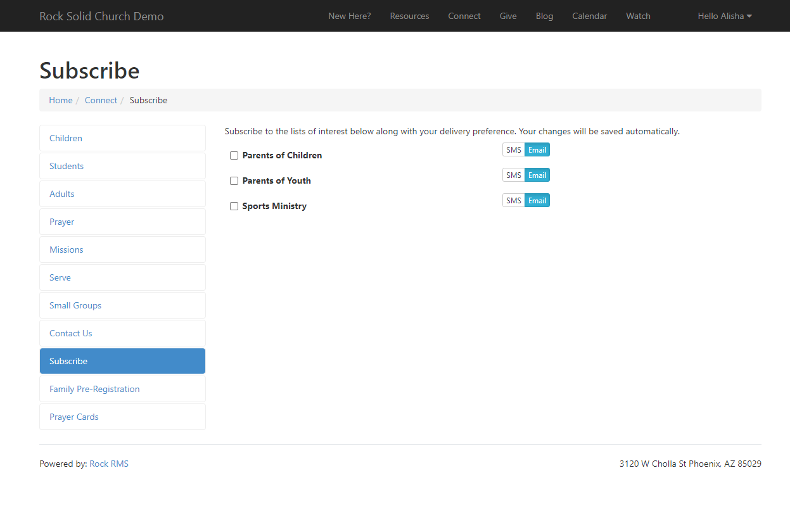
Task: Open the Calendar nav link
Action: 589,16
